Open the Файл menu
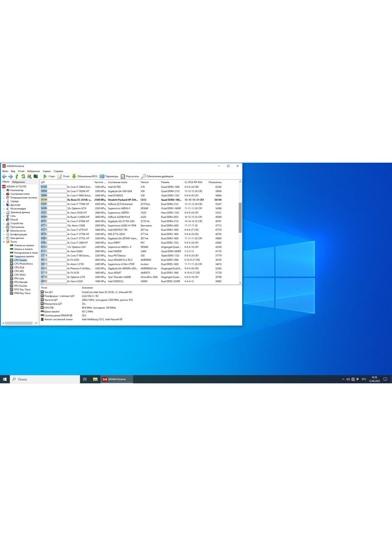The image size is (392, 546). [5, 171]
